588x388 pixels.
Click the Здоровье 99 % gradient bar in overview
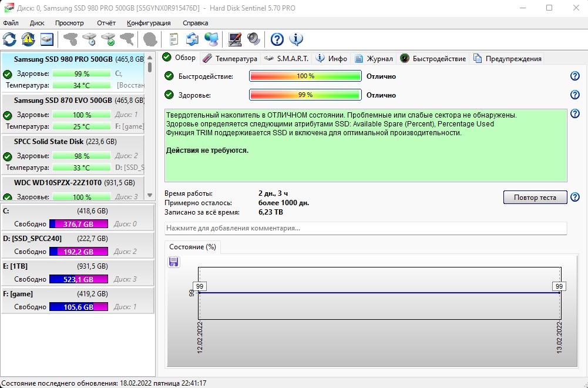coord(305,95)
